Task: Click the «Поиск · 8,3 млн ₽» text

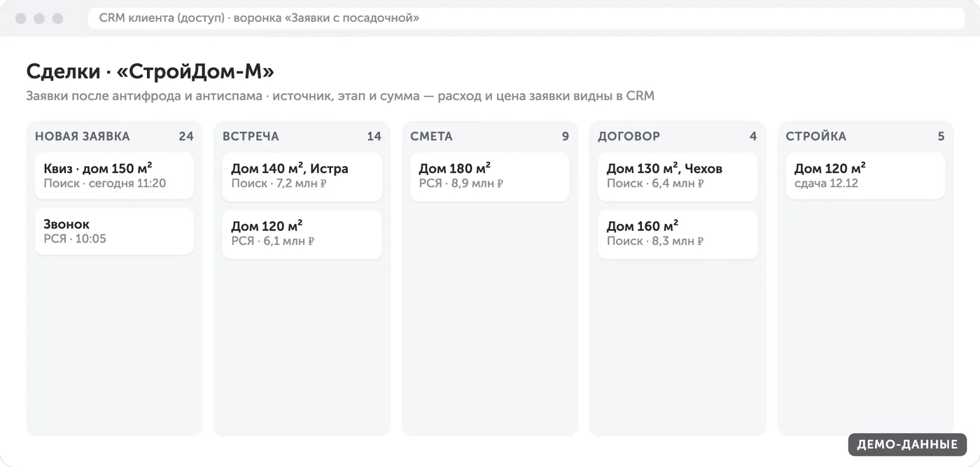Action: tap(655, 242)
